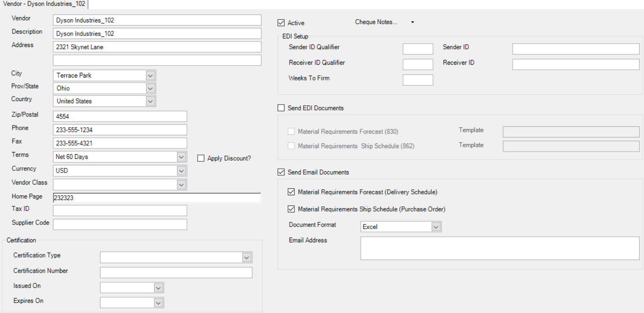Open the Certification Type dropdown
Screen dimensions: 644x313
(x=246, y=257)
